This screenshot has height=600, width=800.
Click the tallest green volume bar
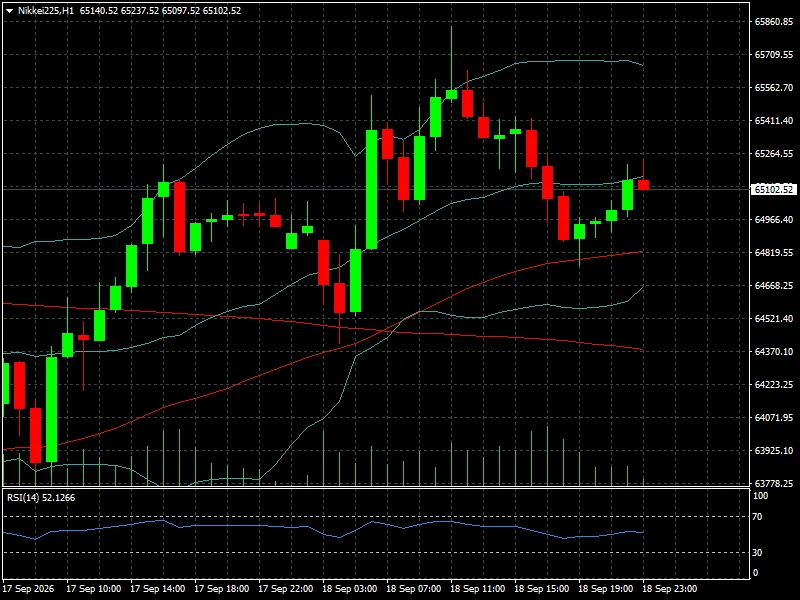click(x=547, y=455)
